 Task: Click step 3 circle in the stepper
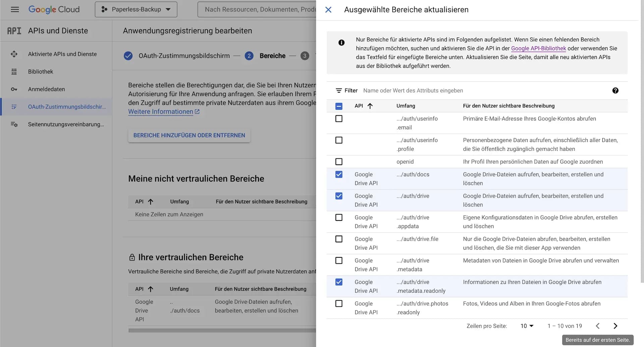305,56
